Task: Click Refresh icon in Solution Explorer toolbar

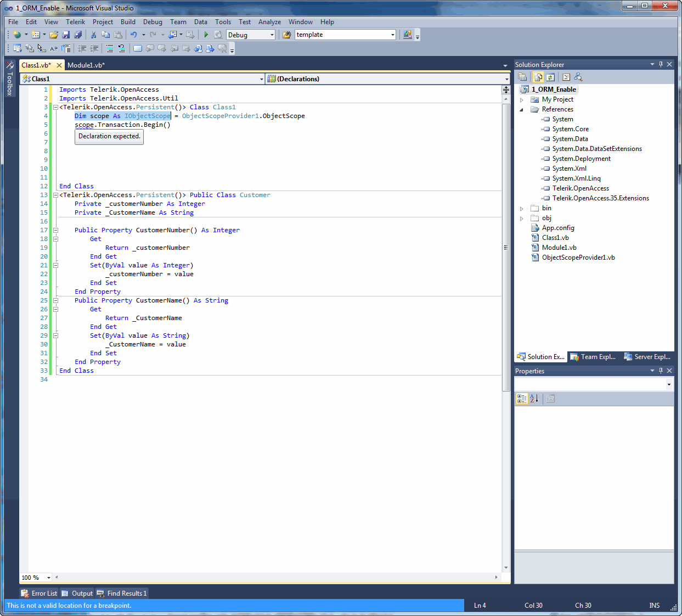Action: 550,77
